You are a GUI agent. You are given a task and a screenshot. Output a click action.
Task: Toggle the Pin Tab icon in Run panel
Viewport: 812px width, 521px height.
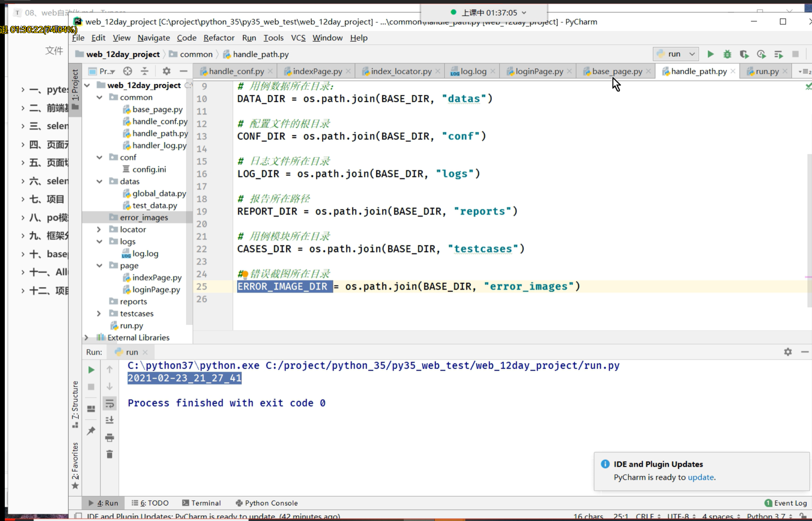pos(91,431)
